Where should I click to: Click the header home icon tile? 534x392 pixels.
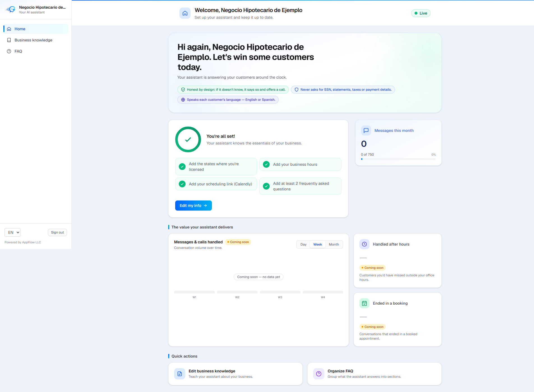click(x=185, y=13)
